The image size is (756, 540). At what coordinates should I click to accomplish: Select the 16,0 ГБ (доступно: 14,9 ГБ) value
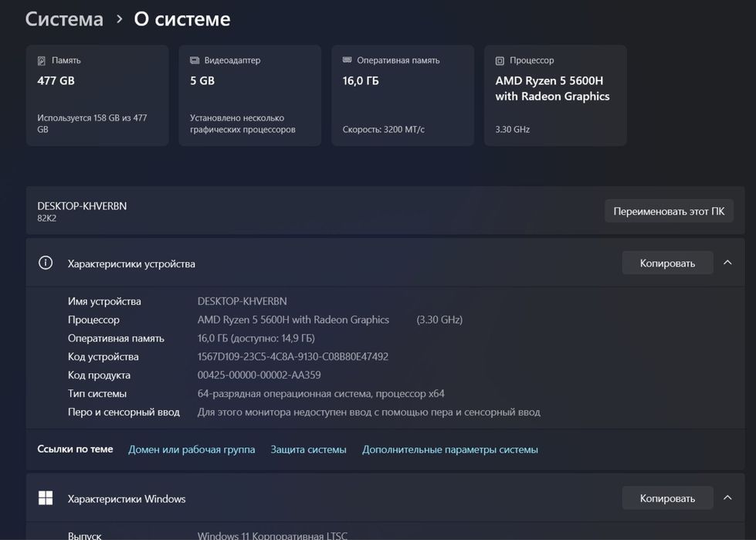(x=256, y=338)
